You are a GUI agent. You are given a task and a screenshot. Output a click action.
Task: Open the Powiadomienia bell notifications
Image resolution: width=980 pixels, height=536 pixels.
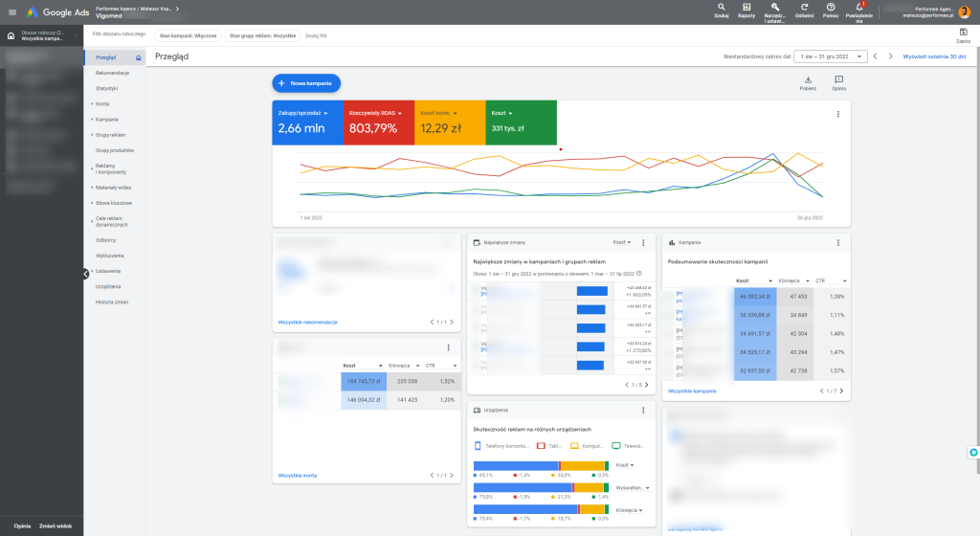[x=858, y=8]
